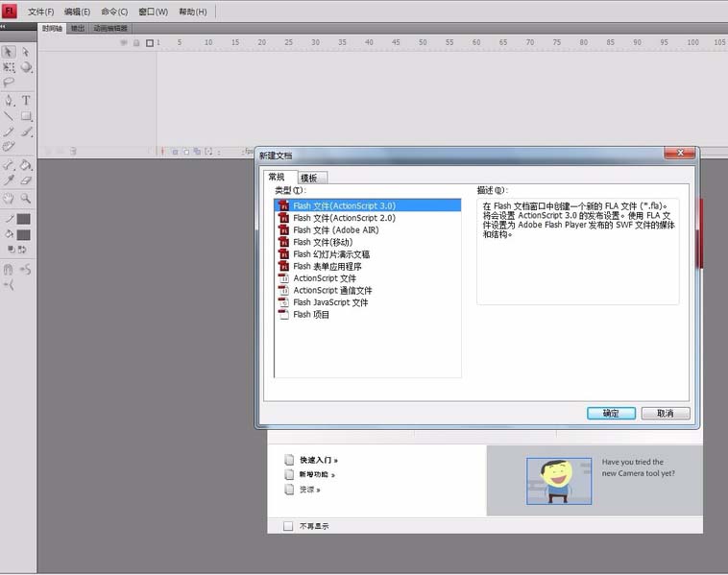
Task: Select the Text tool
Action: click(26, 100)
